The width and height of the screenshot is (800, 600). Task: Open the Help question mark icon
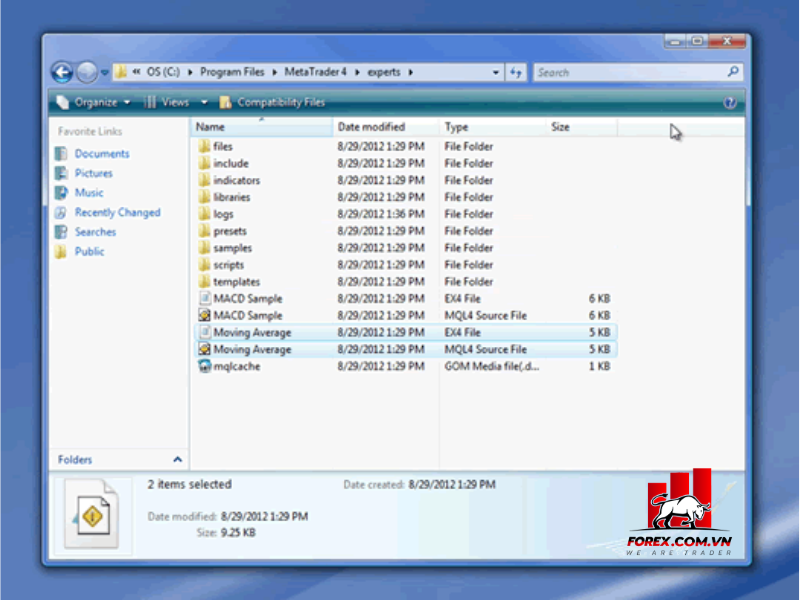730,103
